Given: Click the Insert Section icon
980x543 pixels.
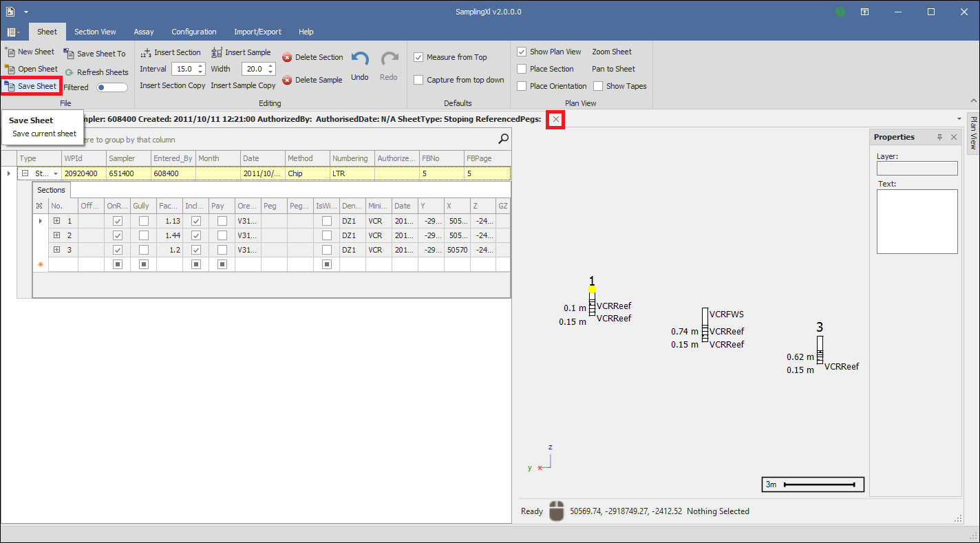Looking at the screenshot, I should click(146, 53).
